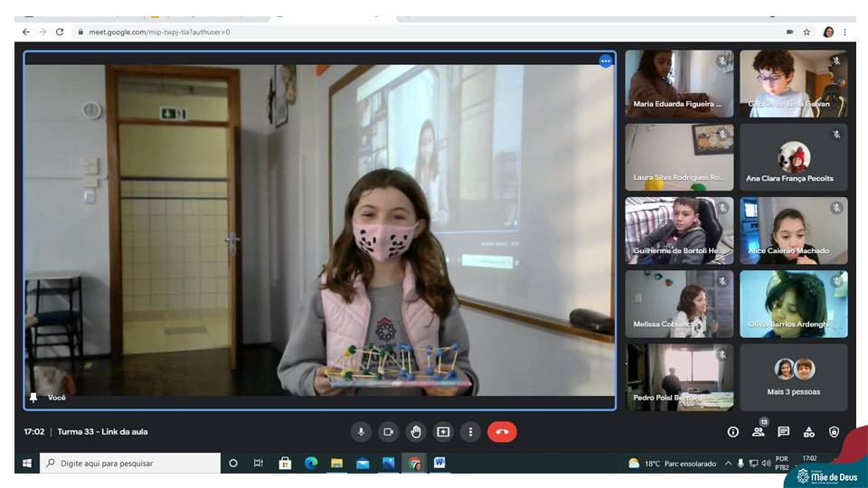Reload the Google Meet page
868x488 pixels.
60,32
